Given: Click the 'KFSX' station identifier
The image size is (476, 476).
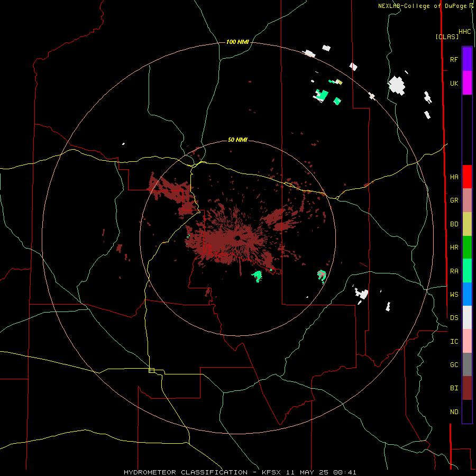Looking at the screenshot, I should click(x=272, y=472).
